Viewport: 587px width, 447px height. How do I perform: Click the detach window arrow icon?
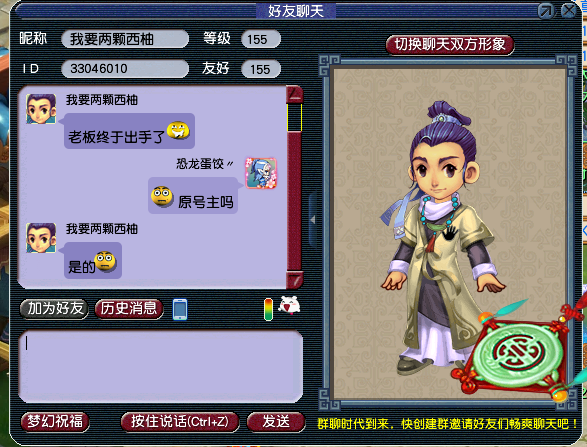(x=546, y=11)
